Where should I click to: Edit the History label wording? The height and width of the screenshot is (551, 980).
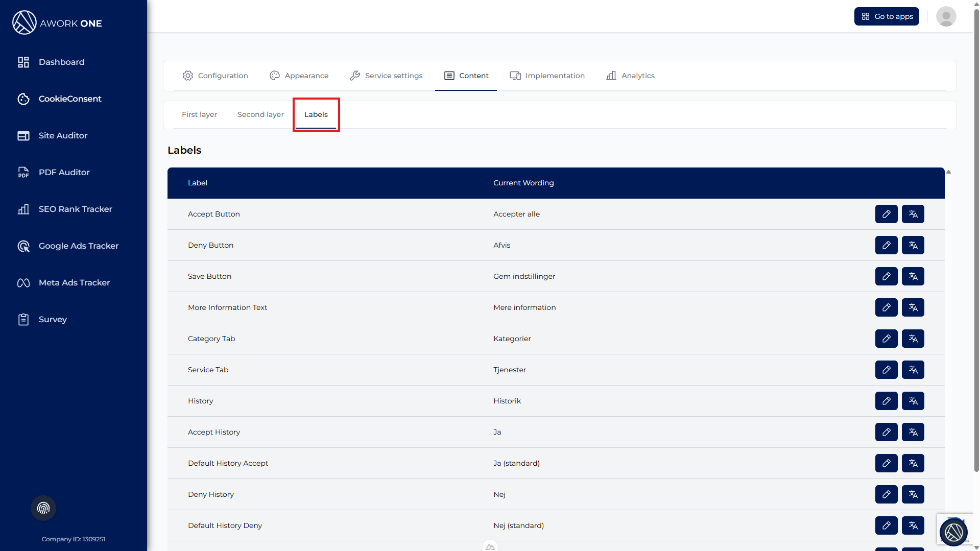point(886,401)
